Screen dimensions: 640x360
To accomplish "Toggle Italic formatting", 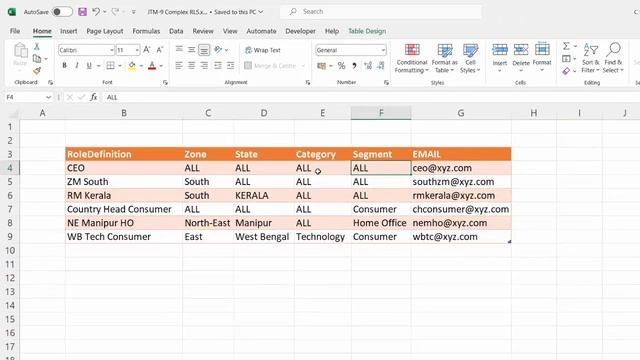I will [77, 65].
